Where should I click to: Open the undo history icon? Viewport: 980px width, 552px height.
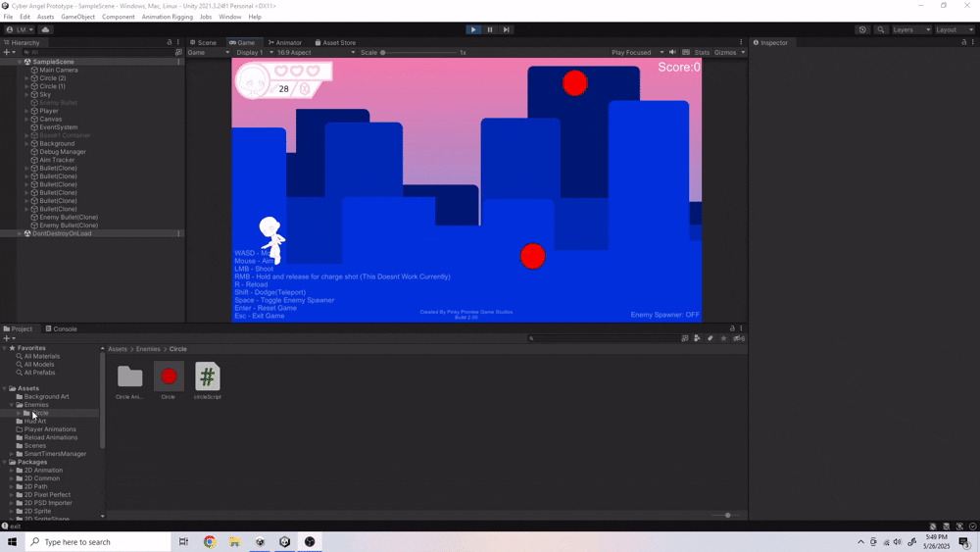click(862, 29)
